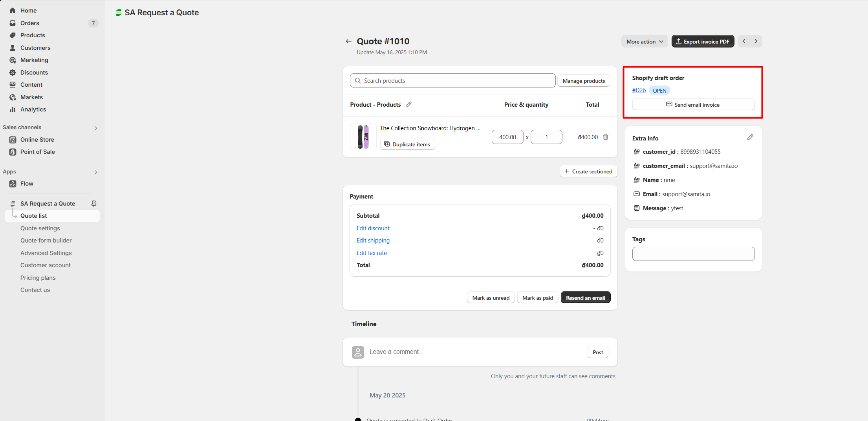The height and width of the screenshot is (421, 868).
Task: Open draft order #D26 link
Action: click(639, 90)
